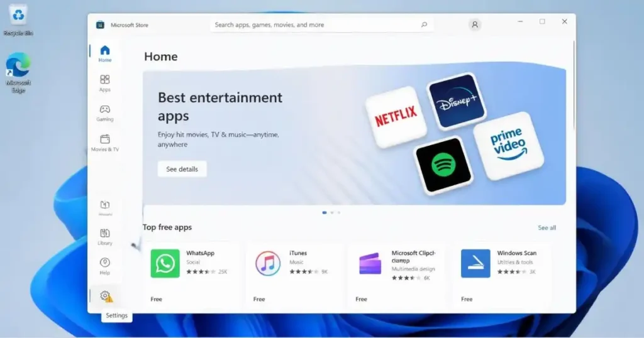
Task: Open Settings gear with warning badge
Action: (106, 296)
